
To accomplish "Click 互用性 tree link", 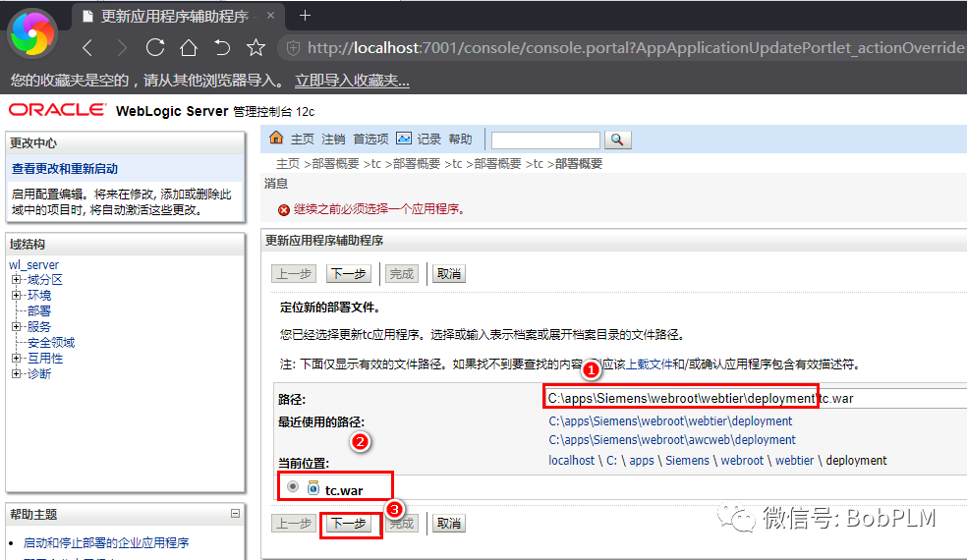I will (x=45, y=358).
